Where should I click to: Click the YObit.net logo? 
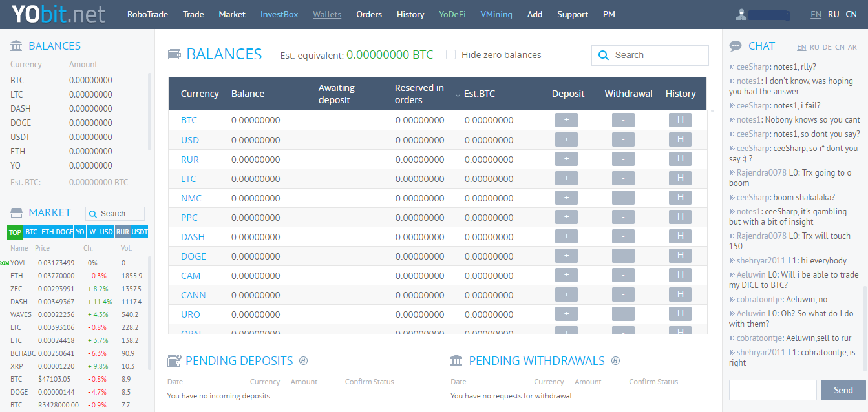[58, 14]
